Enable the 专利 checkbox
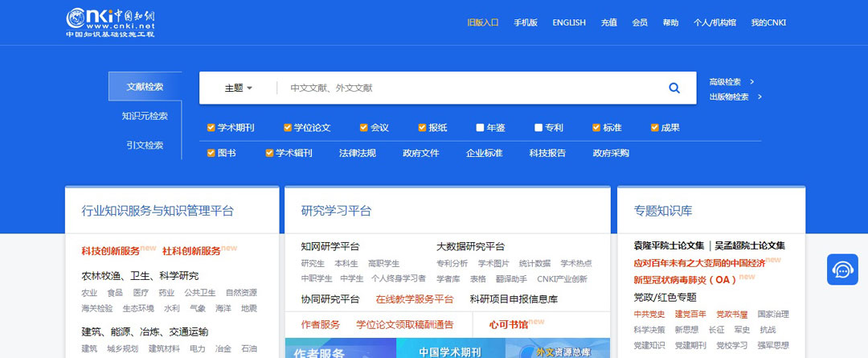 click(538, 127)
